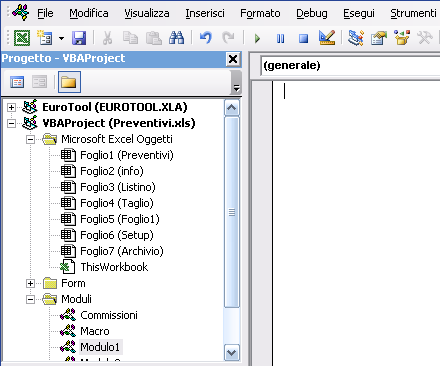Open the Strumenti menu
This screenshot has height=366, width=440.
click(x=413, y=13)
